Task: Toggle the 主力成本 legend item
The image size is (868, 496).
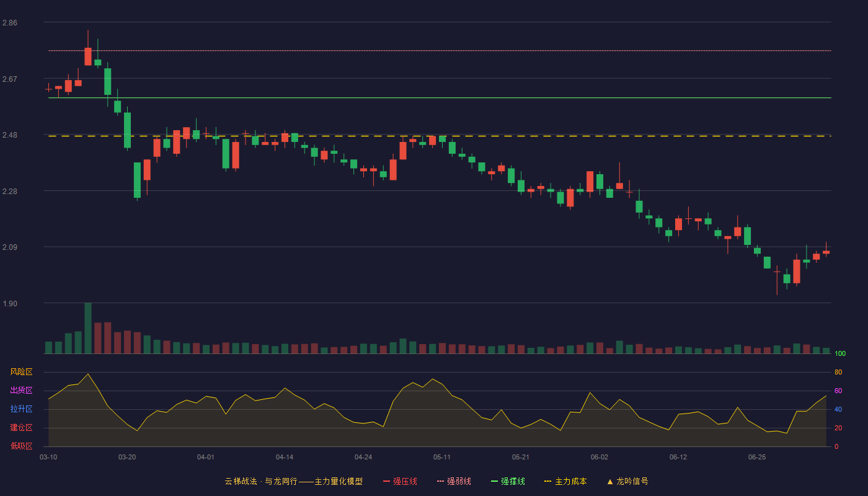Action: click(x=565, y=481)
